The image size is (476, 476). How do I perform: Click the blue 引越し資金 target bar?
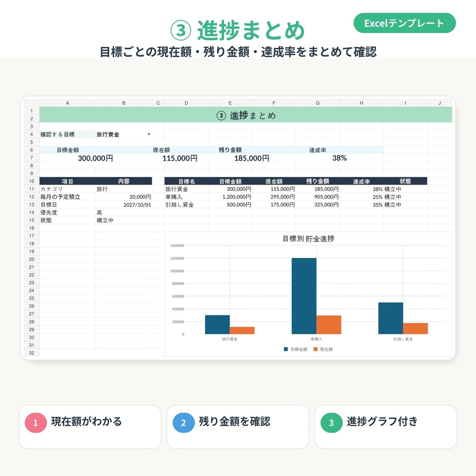click(x=390, y=318)
